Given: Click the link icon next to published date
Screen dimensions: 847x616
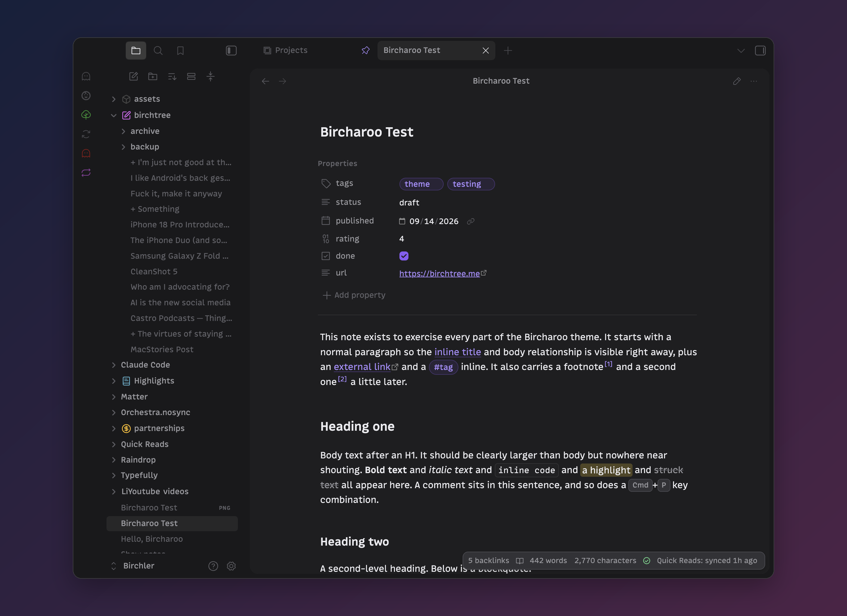Looking at the screenshot, I should point(470,221).
